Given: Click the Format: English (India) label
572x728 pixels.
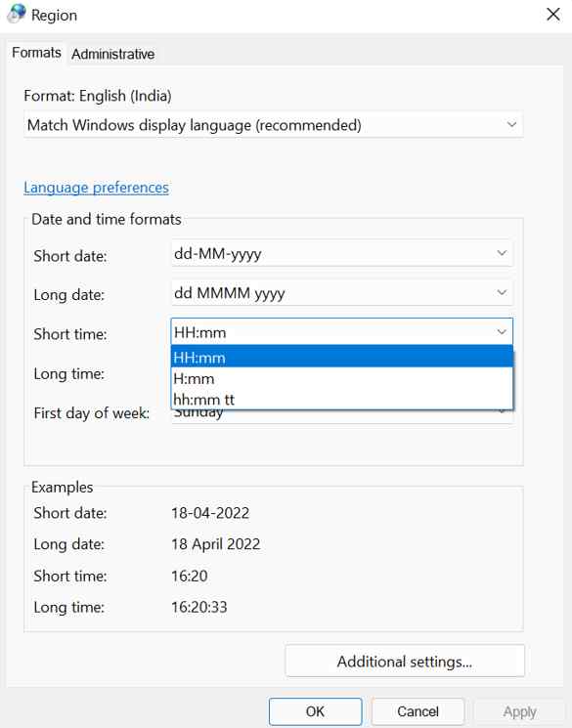Looking at the screenshot, I should tap(98, 96).
